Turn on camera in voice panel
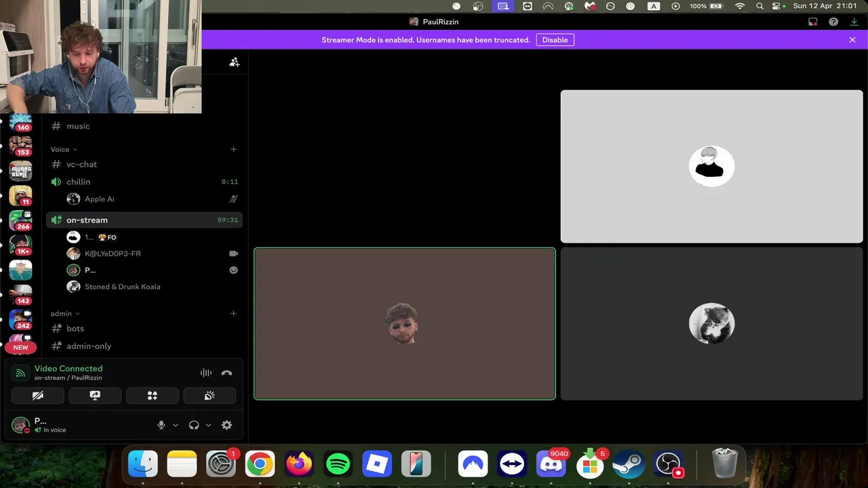This screenshot has width=868, height=488. click(x=38, y=395)
